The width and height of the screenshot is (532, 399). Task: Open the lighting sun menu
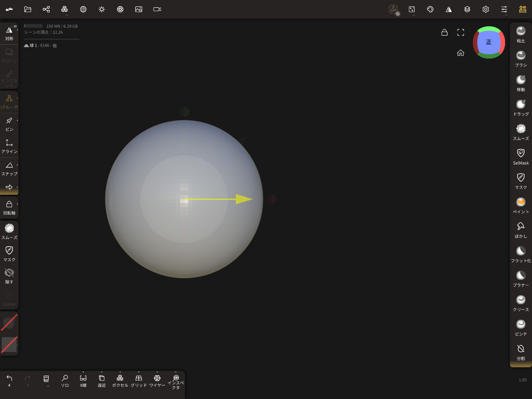102,9
